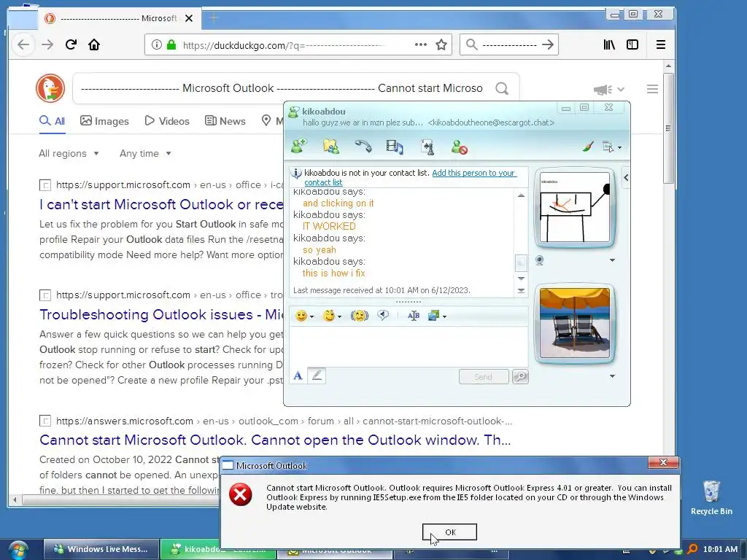The height and width of the screenshot is (560, 747).
Task: Switch to the Images search tab
Action: 104,121
